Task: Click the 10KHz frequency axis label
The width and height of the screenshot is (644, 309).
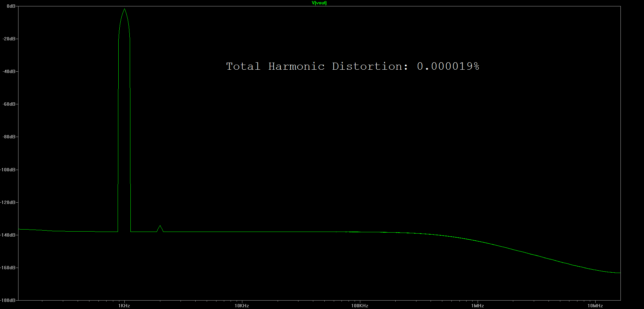Action: tap(242, 306)
